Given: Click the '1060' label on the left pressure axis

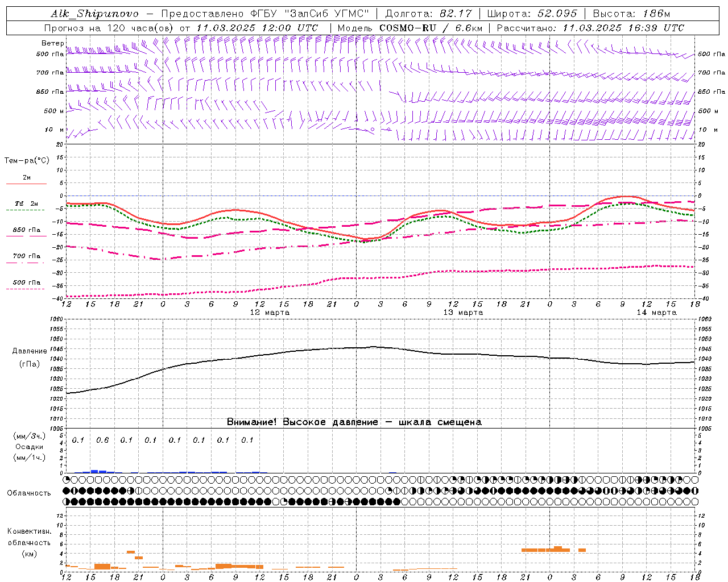Looking at the screenshot, I should point(56,319).
